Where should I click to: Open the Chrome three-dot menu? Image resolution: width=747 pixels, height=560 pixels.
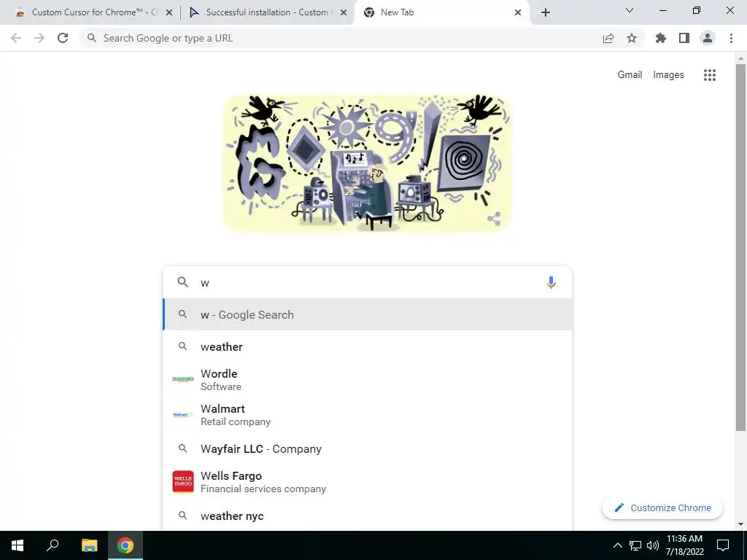(x=731, y=38)
